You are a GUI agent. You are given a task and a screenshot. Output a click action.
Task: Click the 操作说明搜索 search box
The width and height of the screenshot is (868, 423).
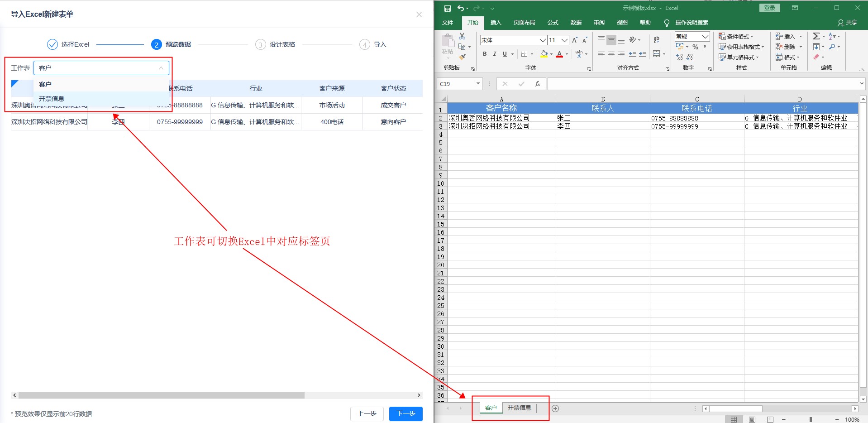[x=687, y=23]
